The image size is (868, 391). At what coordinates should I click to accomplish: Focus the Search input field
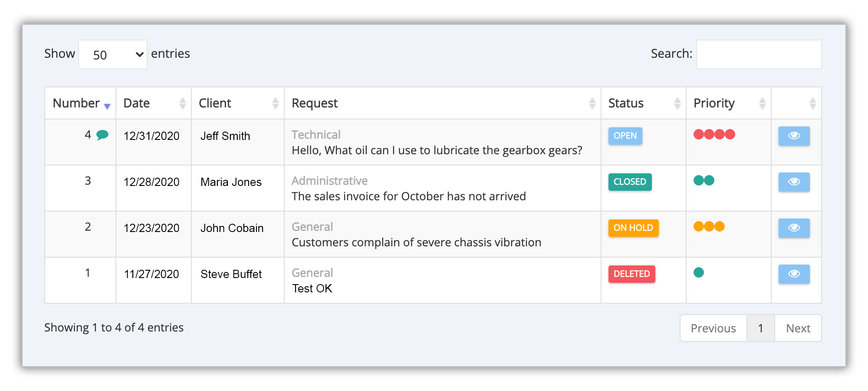[759, 54]
